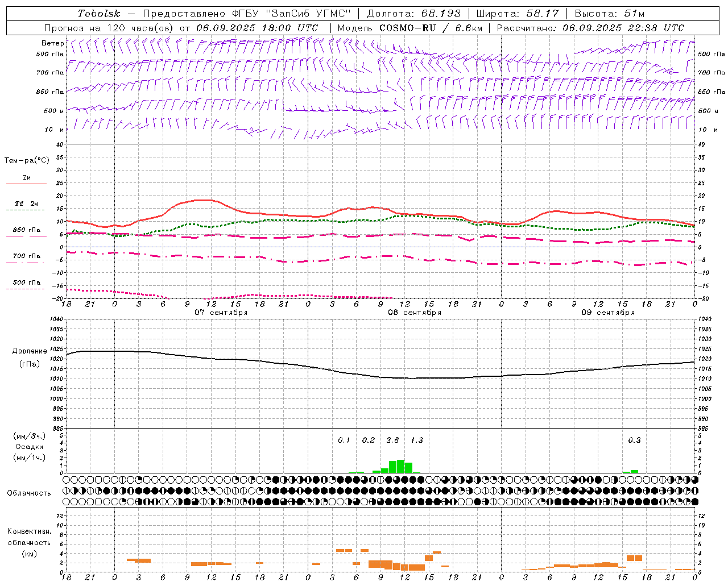This screenshot has height=582, width=728.
Task: Click the Тем-ра(°C) temperature panel label
Action: tap(27, 161)
